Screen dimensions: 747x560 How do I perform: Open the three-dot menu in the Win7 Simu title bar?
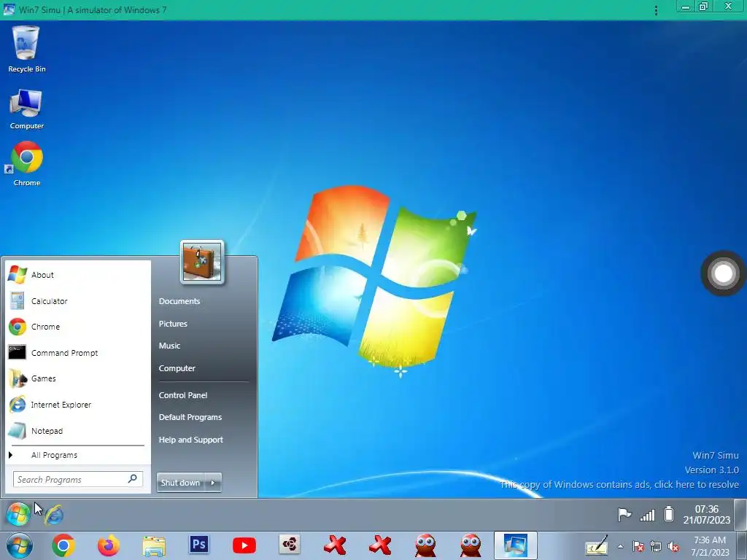(656, 10)
